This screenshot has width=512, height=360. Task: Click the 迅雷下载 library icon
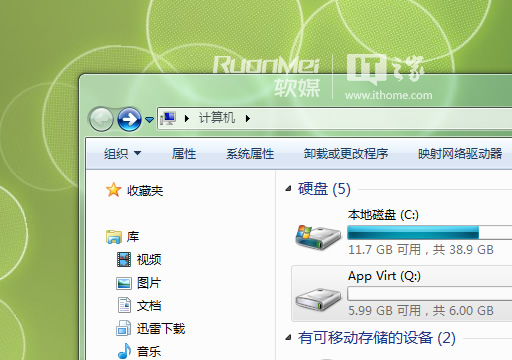(123, 328)
